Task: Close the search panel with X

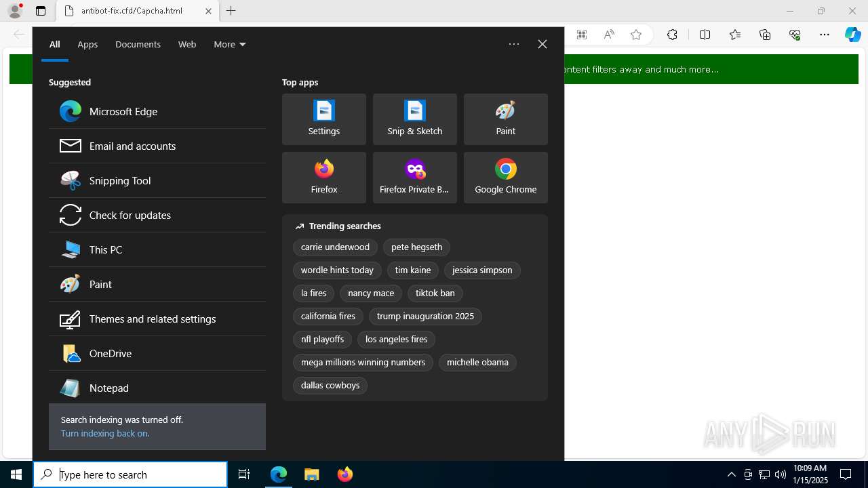Action: pyautogui.click(x=542, y=44)
